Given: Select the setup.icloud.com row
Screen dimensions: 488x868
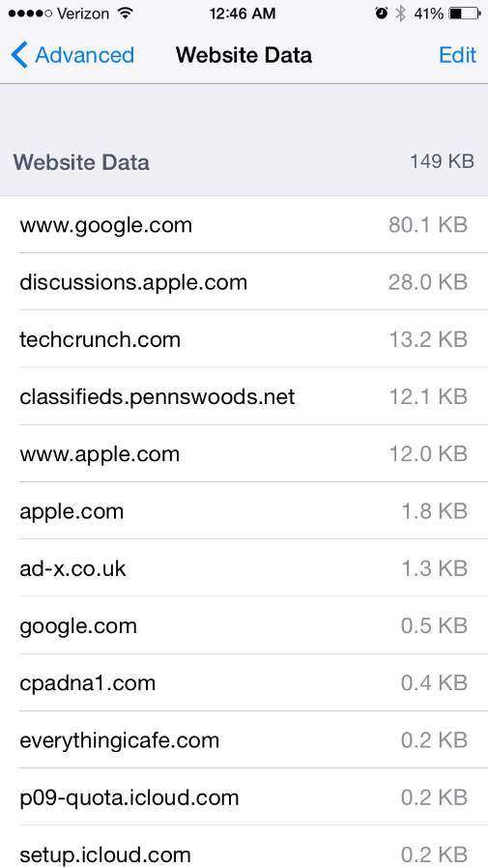Looking at the screenshot, I should (244, 847).
